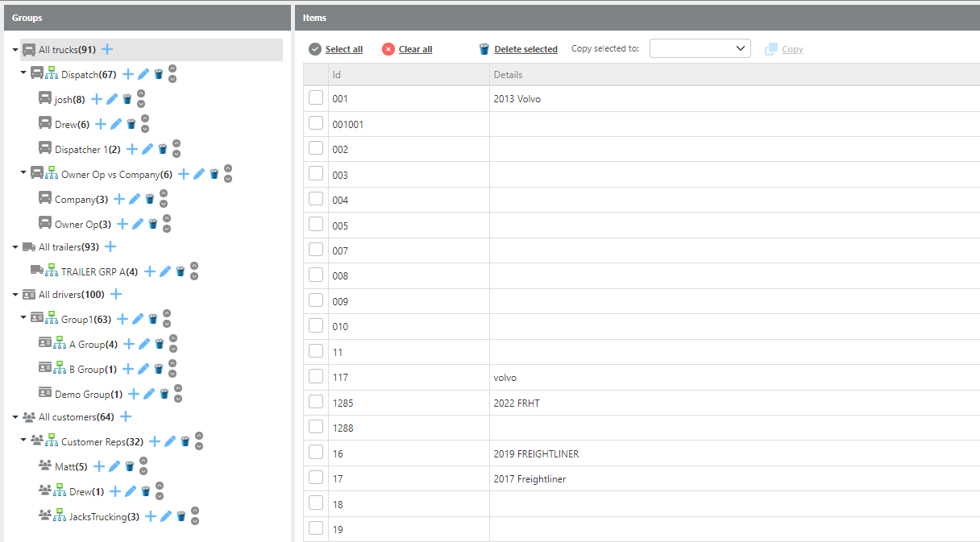Click the pencil icon for TRAILER GRP A
Image resolution: width=980 pixels, height=542 pixels.
pyautogui.click(x=165, y=271)
